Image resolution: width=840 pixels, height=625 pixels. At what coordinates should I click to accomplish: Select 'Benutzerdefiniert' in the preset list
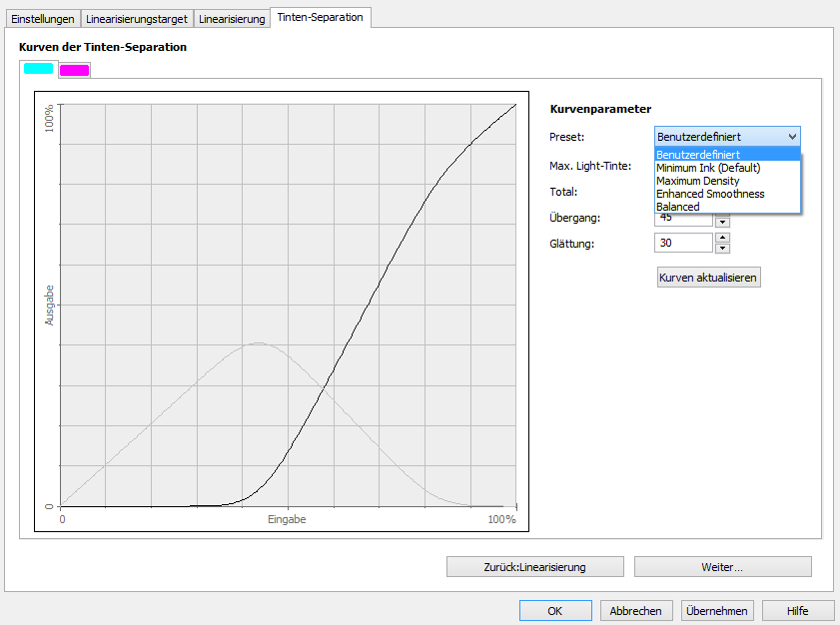[x=698, y=155]
